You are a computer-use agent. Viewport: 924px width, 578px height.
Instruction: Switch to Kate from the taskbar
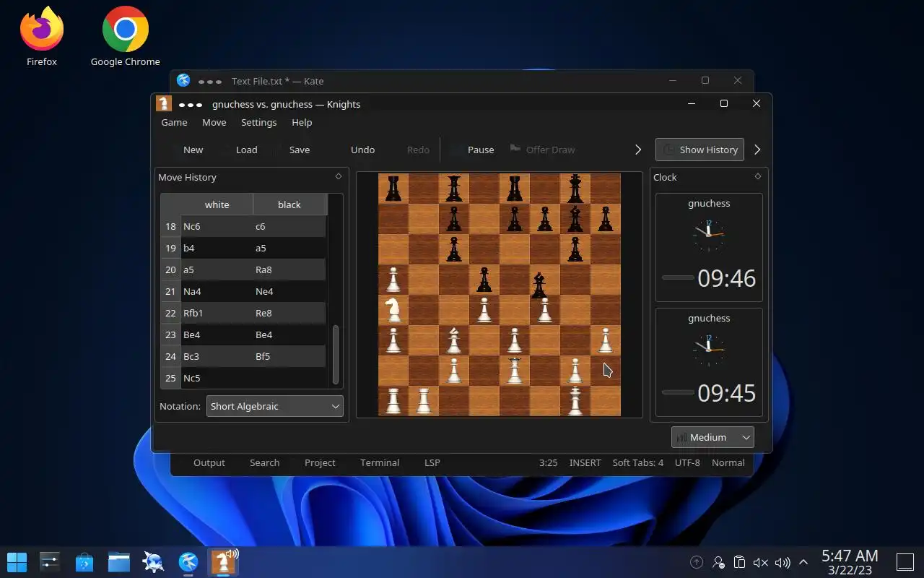[x=188, y=561]
